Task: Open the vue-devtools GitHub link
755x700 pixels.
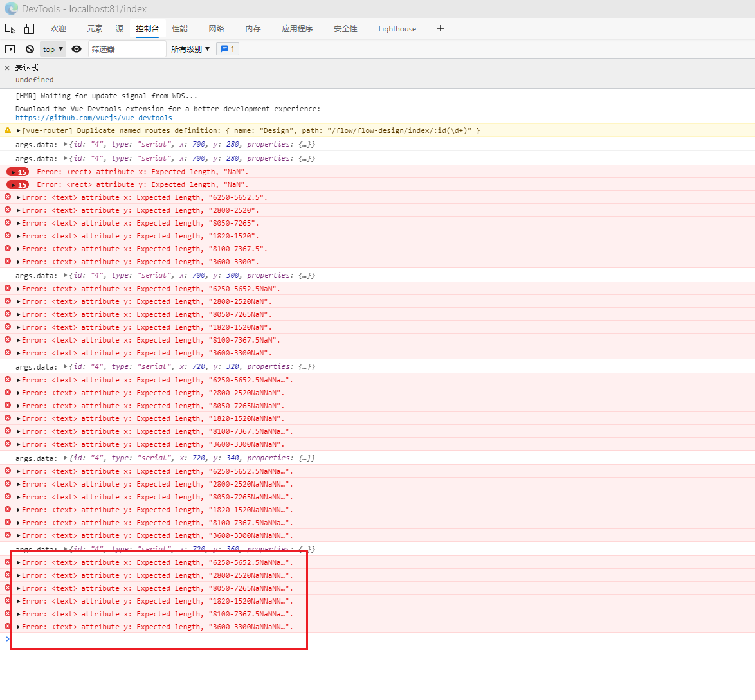Action: (x=93, y=118)
